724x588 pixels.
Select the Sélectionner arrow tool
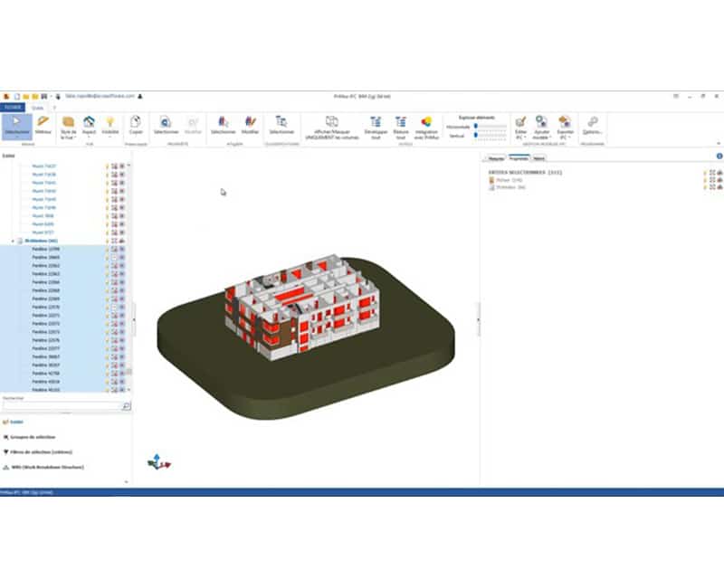pos(16,125)
